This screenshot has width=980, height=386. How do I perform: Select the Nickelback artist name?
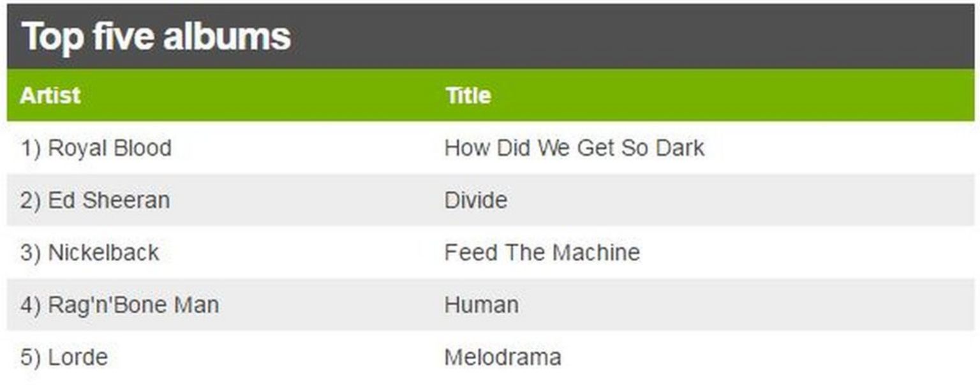point(103,253)
